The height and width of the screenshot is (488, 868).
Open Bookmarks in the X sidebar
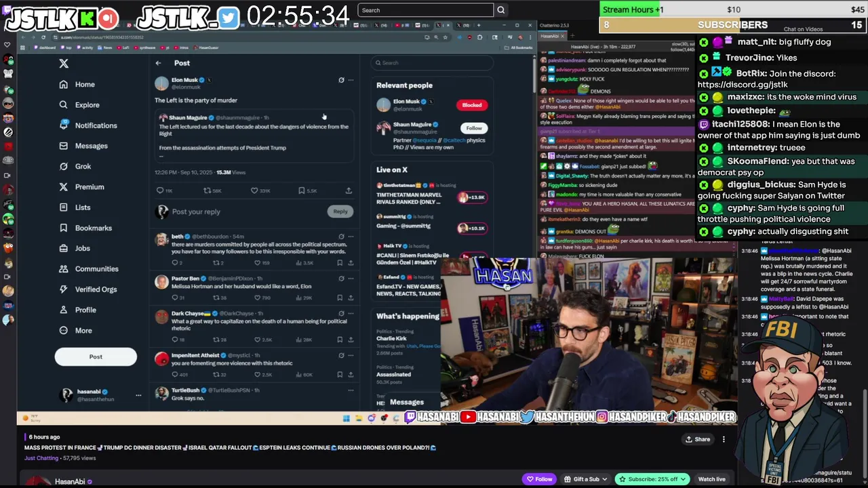[x=85, y=228]
